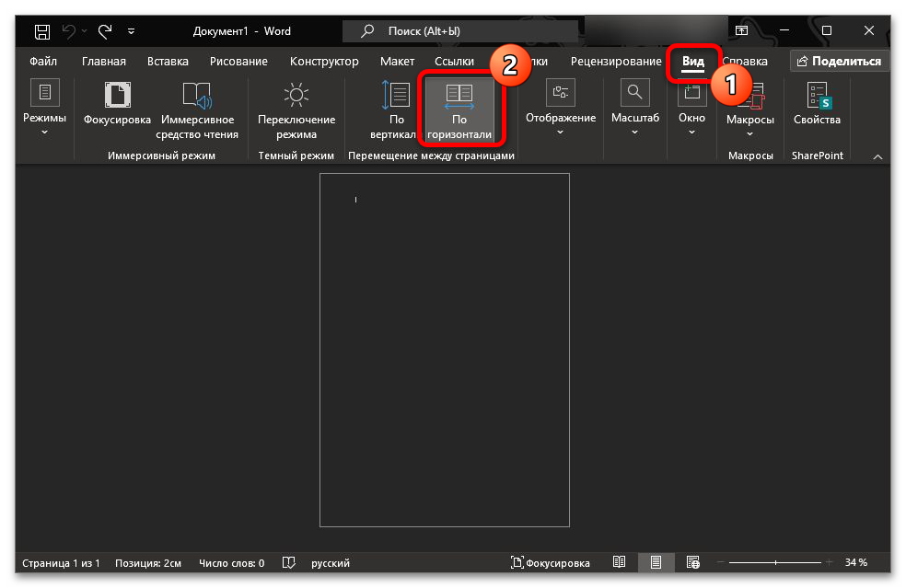Open spelling check icon in status bar
The height and width of the screenshot is (588, 906).
289,562
